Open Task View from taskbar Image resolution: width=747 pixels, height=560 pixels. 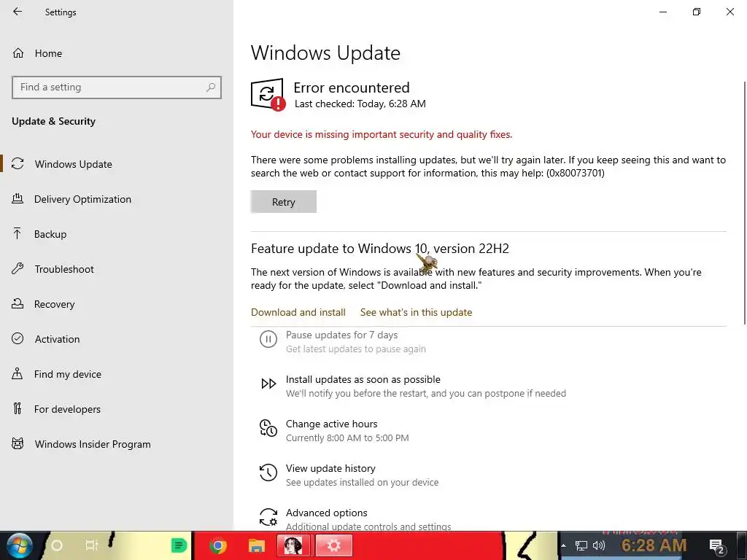tap(91, 545)
